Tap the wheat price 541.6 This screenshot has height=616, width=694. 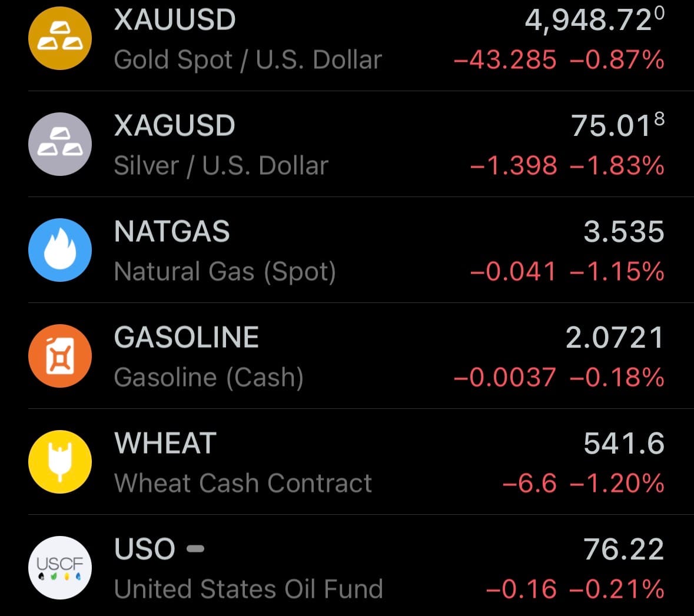click(x=623, y=444)
